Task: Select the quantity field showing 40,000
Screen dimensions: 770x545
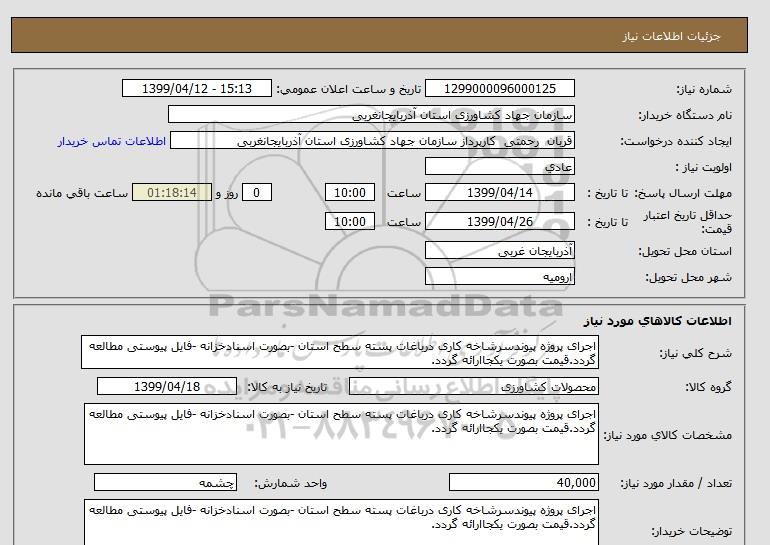Action: pos(524,482)
